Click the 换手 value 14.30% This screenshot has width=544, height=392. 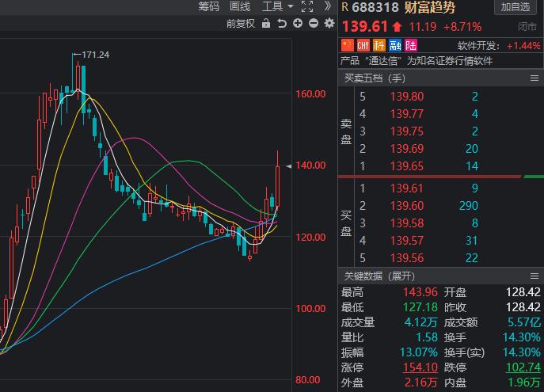pos(522,337)
